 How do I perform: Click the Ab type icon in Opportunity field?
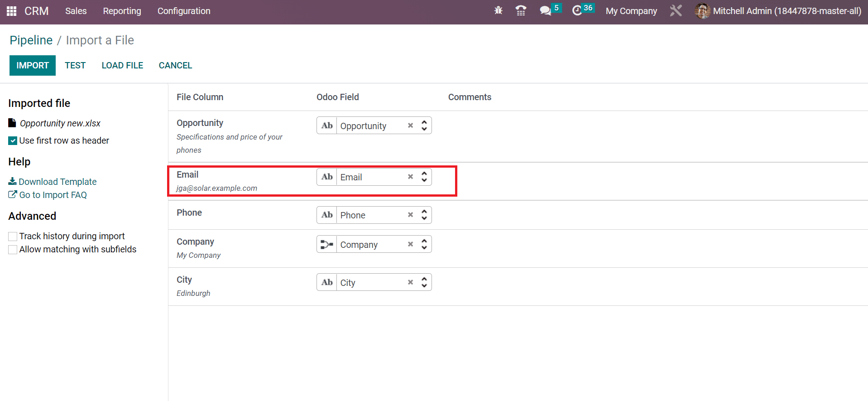(327, 126)
